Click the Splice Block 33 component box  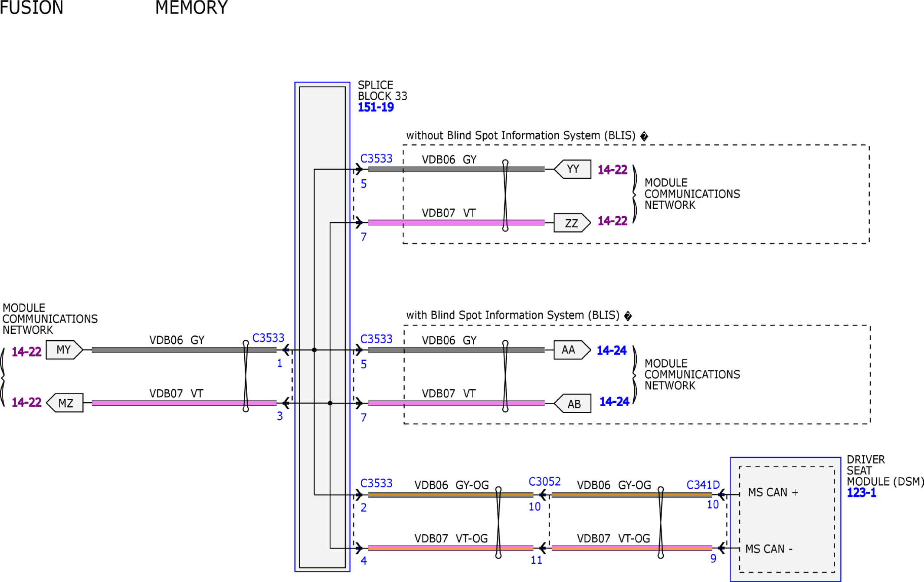tap(322, 327)
